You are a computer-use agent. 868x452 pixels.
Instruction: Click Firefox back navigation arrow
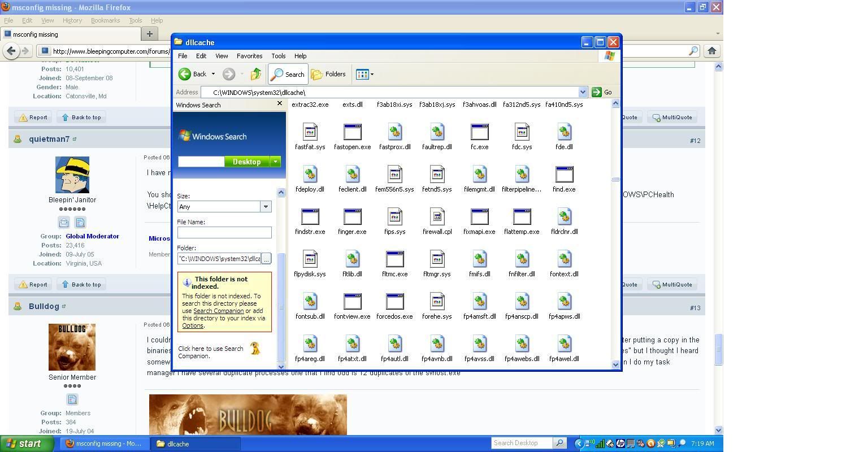pyautogui.click(x=11, y=51)
